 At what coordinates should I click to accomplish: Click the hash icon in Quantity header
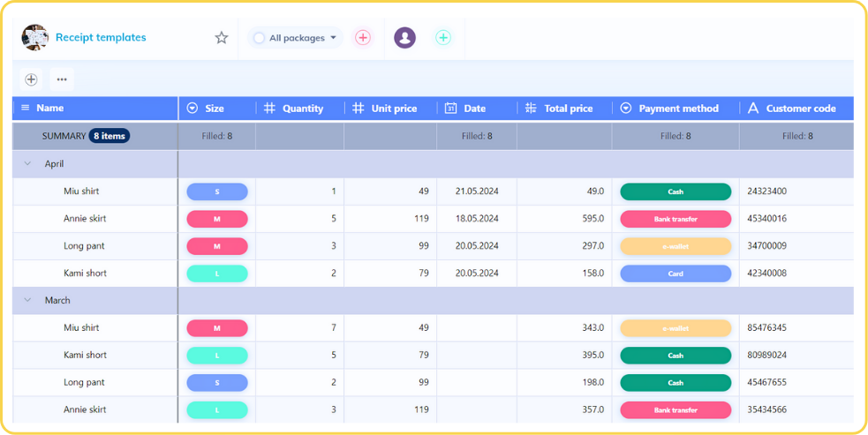270,109
